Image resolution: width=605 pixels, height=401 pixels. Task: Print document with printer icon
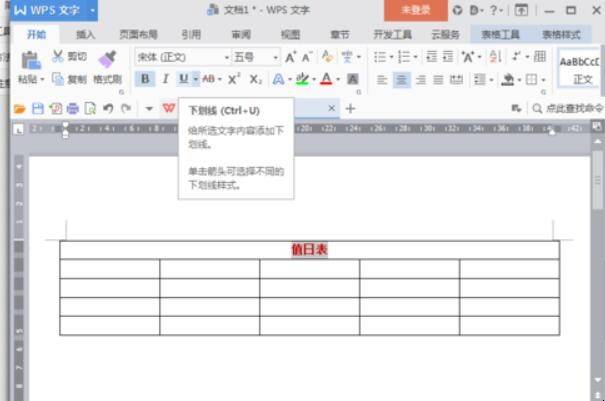pos(73,109)
